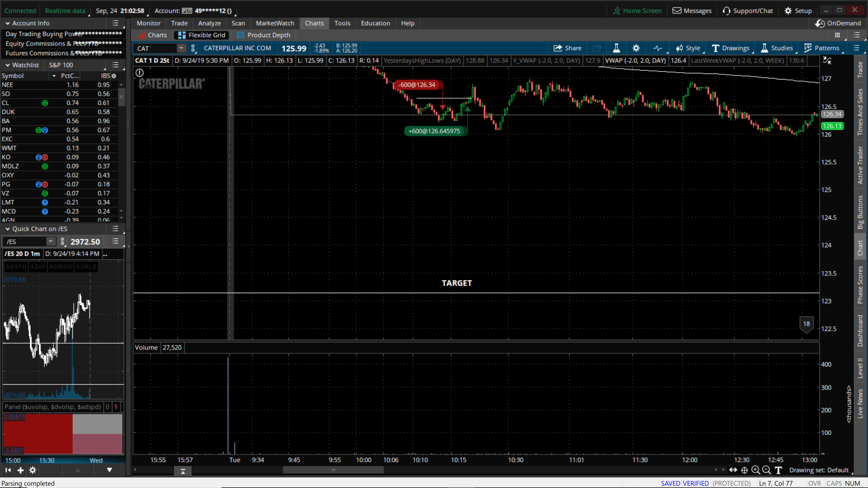Screen dimensions: 868x488
Task: Open chart settings gear icon
Action: point(636,48)
